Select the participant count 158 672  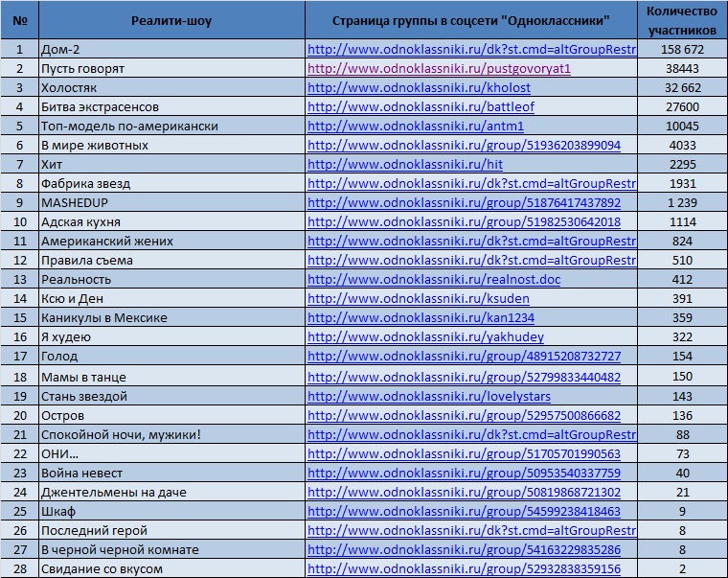(682, 50)
